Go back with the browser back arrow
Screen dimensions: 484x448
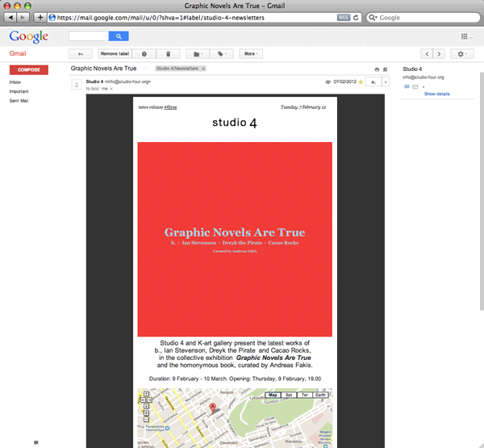point(10,17)
